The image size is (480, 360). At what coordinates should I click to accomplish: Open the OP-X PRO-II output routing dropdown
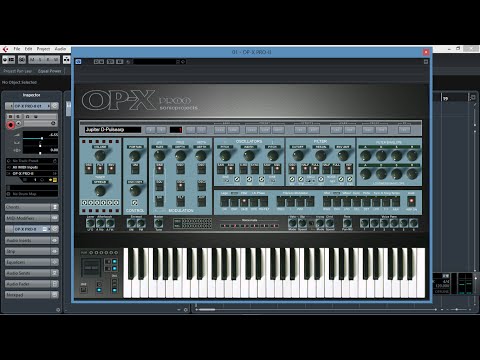[32, 173]
